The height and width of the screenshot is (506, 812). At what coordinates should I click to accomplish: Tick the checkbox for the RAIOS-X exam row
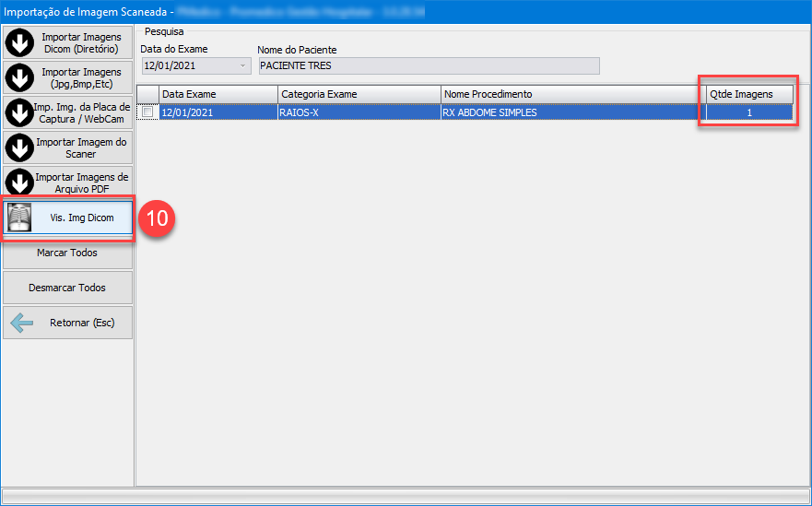(147, 112)
